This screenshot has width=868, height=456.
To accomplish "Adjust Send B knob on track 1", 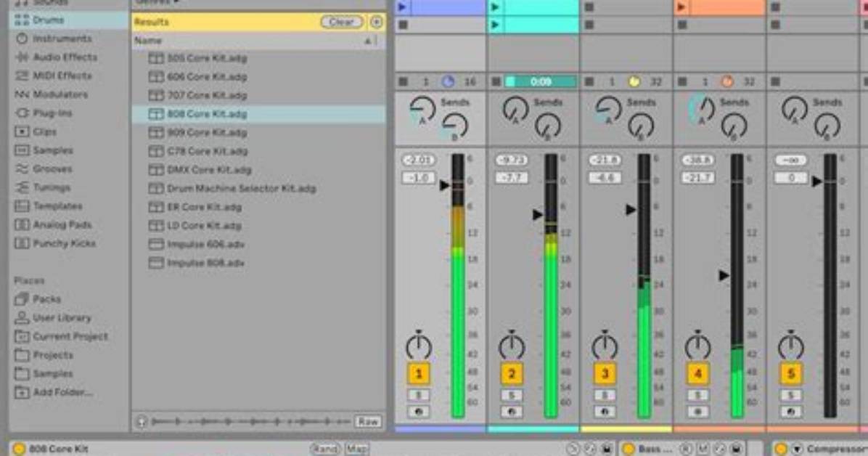I will (455, 126).
